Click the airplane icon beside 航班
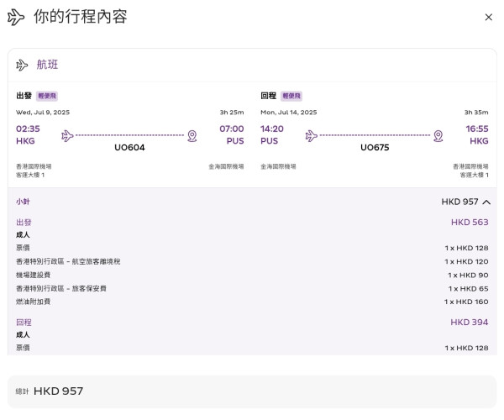This screenshot has width=504, height=420. click(22, 65)
